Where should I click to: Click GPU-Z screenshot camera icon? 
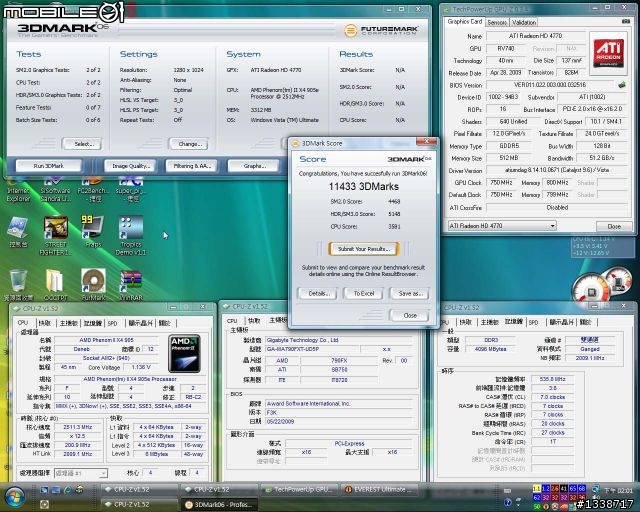(x=625, y=21)
